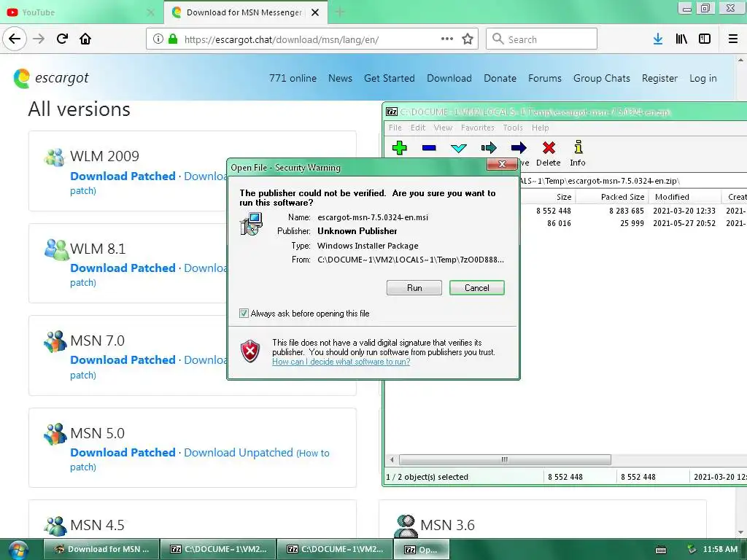Open the Tools menu in 7-Zip
The height and width of the screenshot is (560, 747).
coord(513,128)
